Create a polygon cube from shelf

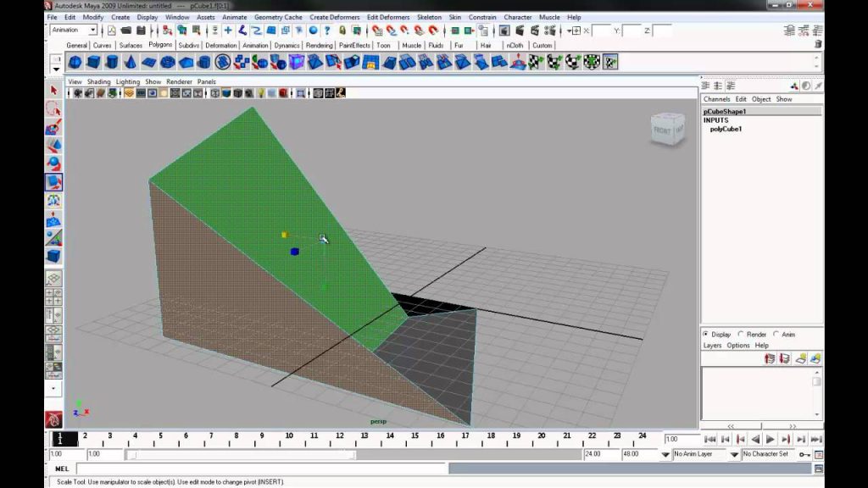(93, 62)
